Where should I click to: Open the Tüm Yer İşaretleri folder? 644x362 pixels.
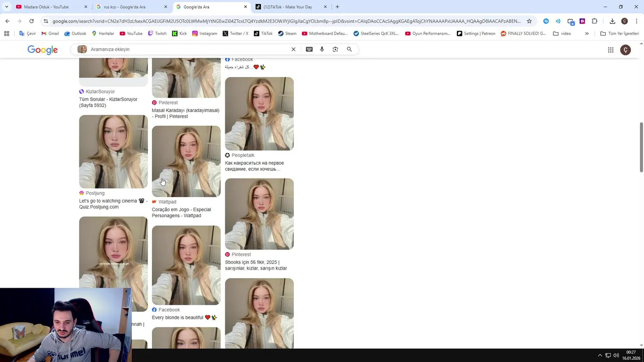[x=619, y=34]
